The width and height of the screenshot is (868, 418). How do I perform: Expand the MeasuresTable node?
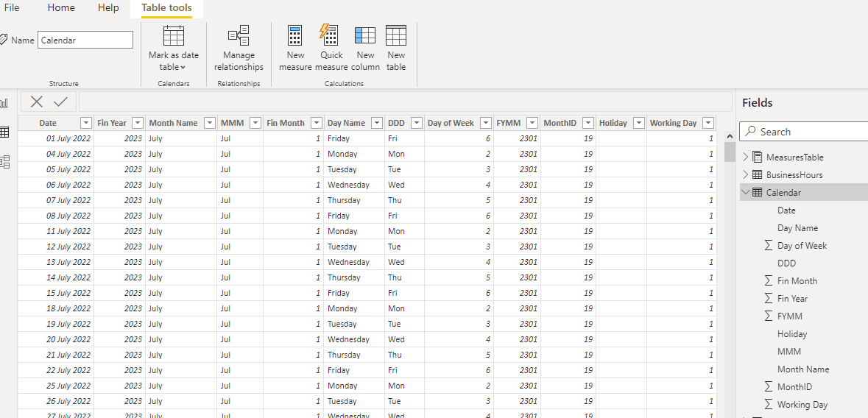coord(745,157)
